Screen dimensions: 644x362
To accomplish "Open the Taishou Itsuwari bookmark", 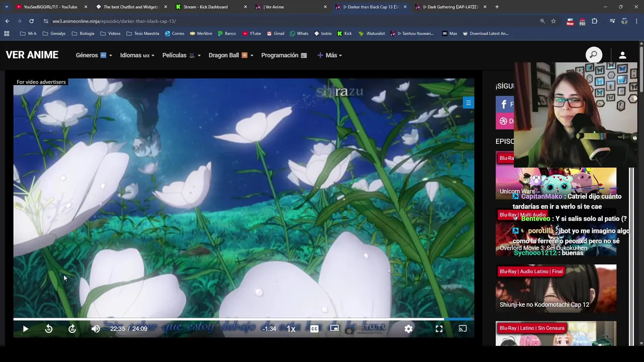I will pos(412,34).
